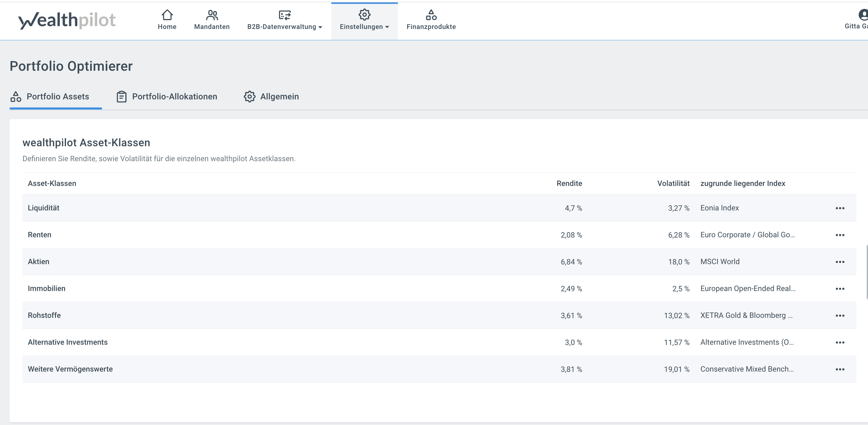This screenshot has height=425, width=868.
Task: Open the Mandanten menu label
Action: coord(212,27)
